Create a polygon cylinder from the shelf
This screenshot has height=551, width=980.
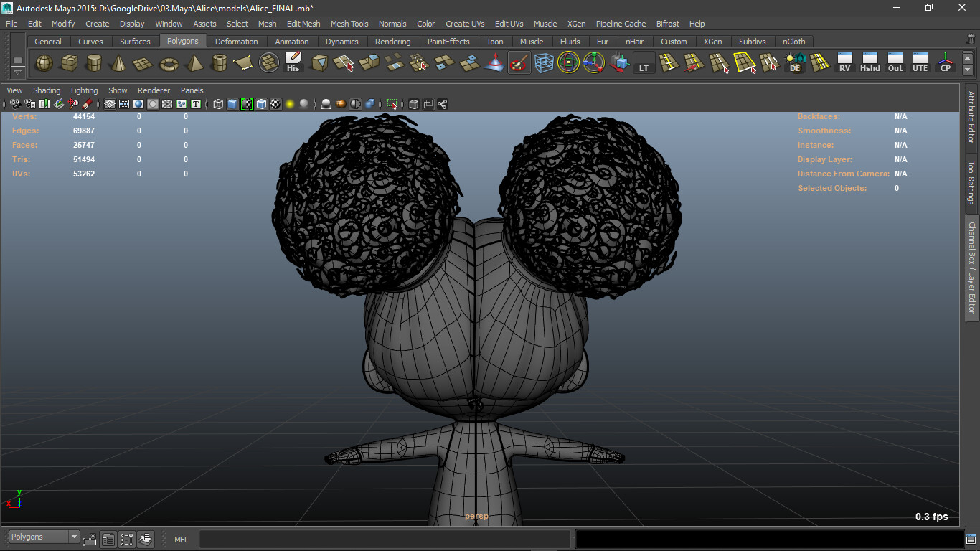pos(94,63)
